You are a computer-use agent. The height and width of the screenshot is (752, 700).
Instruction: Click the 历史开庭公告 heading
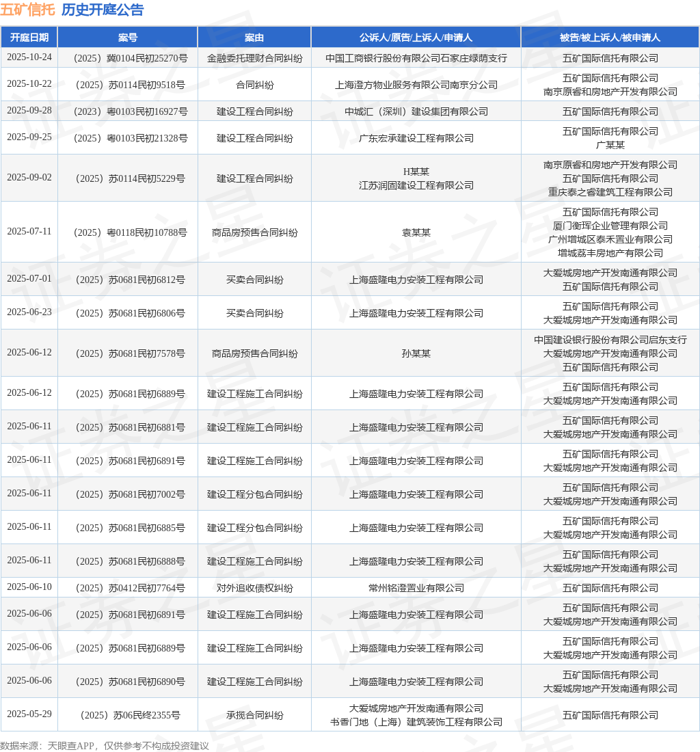[103, 10]
